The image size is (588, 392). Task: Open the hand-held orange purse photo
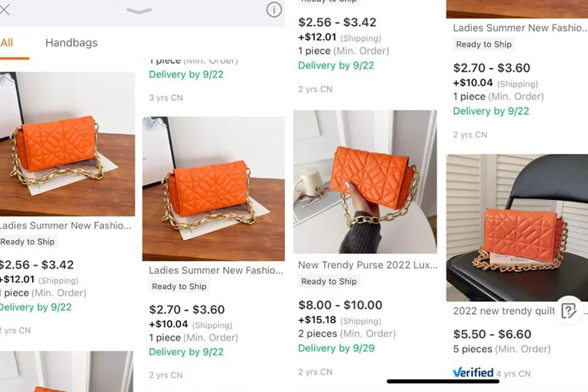[365, 182]
